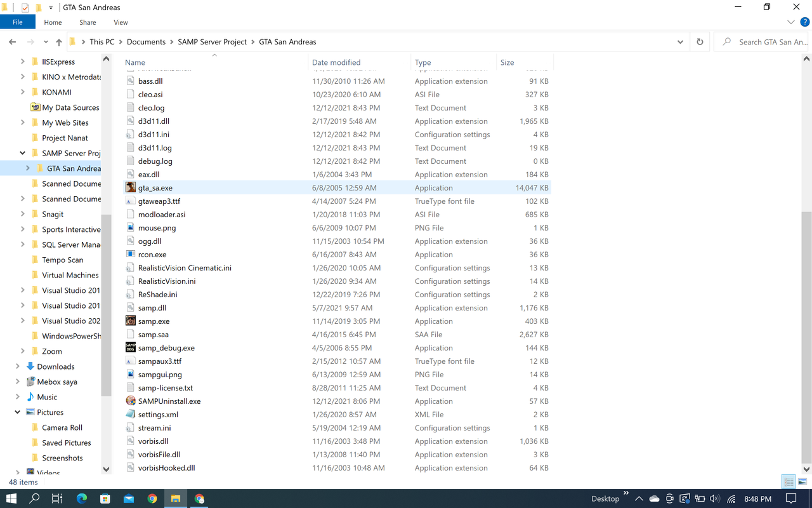Viewport: 812px width, 508px height.
Task: Click the Back navigation arrow
Action: [x=13, y=42]
